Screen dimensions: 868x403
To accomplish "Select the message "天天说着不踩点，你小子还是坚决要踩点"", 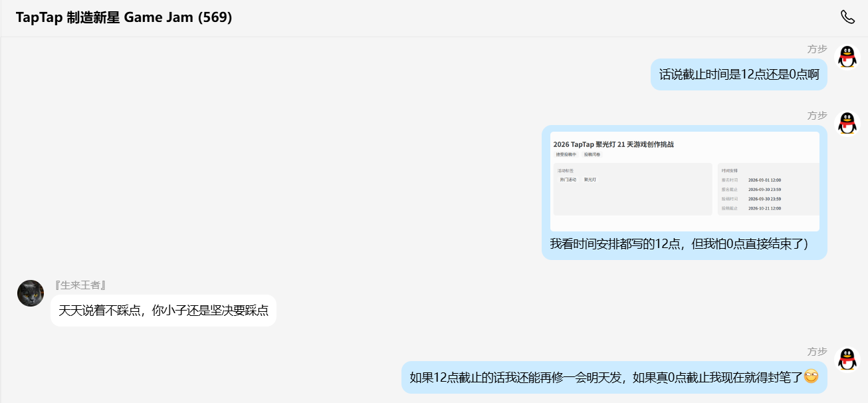I will pos(163,311).
